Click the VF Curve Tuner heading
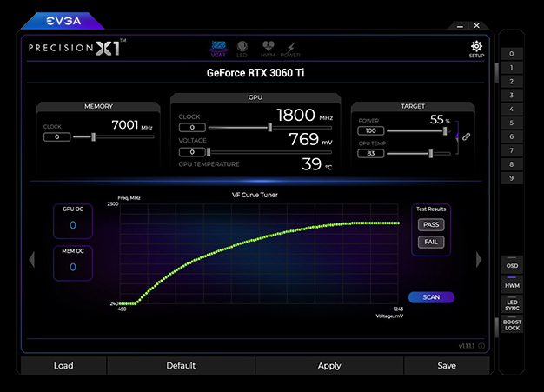Screen dimensions: 544x392 [255, 195]
